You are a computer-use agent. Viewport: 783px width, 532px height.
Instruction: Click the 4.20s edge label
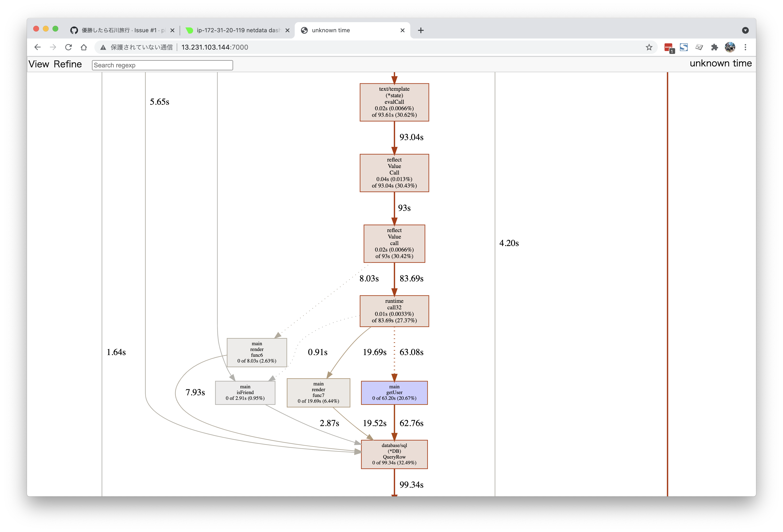tap(509, 243)
